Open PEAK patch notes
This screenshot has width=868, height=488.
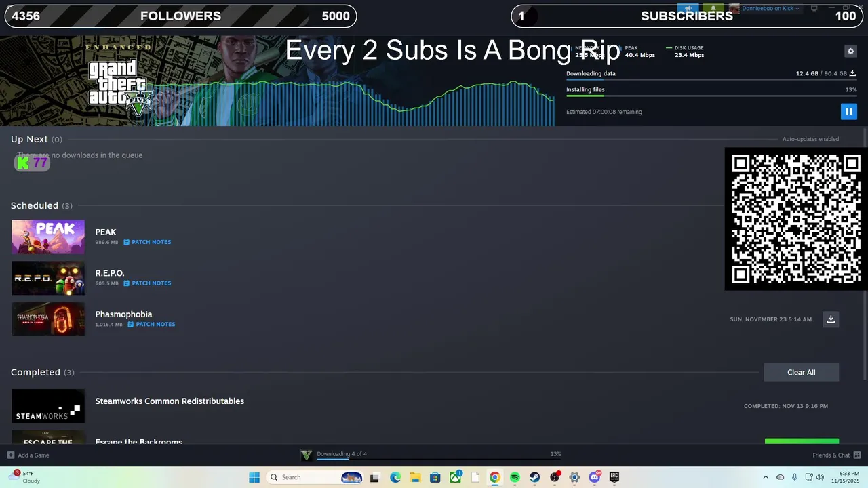tap(147, 242)
